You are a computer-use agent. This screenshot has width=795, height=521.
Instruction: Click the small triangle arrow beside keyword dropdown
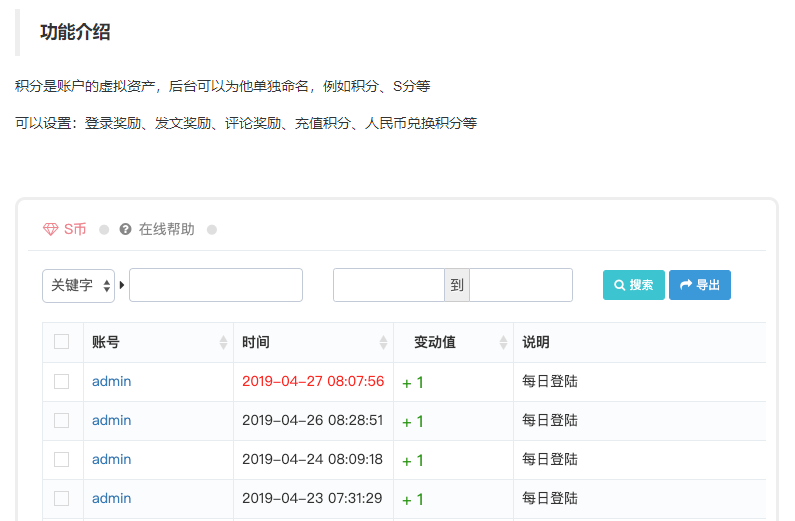click(122, 286)
